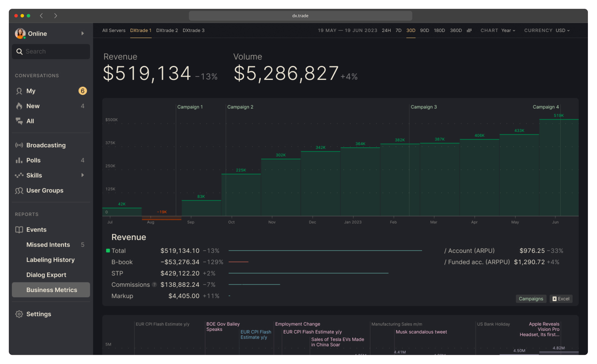Switch range to 7D
This screenshot has height=364, width=597.
[x=398, y=30]
